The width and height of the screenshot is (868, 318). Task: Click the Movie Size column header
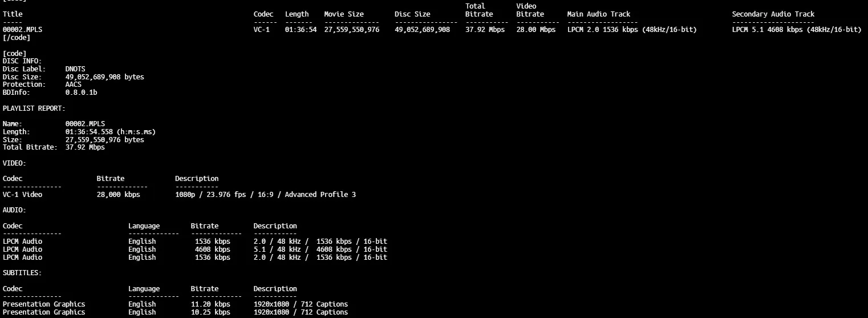tap(351, 14)
